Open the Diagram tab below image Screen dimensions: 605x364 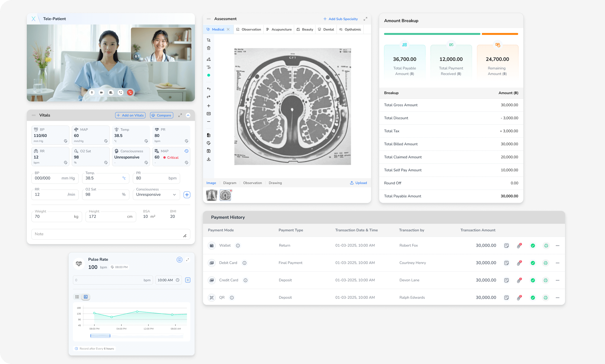point(230,183)
